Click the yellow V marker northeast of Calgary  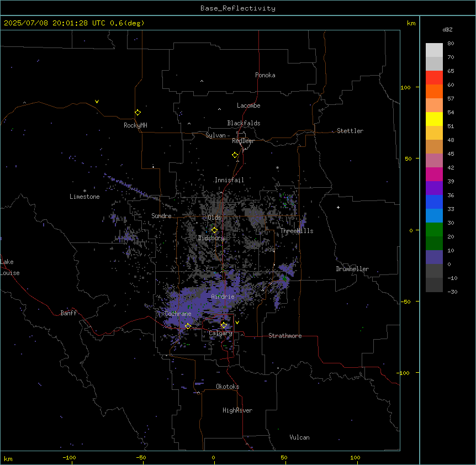tap(237, 323)
